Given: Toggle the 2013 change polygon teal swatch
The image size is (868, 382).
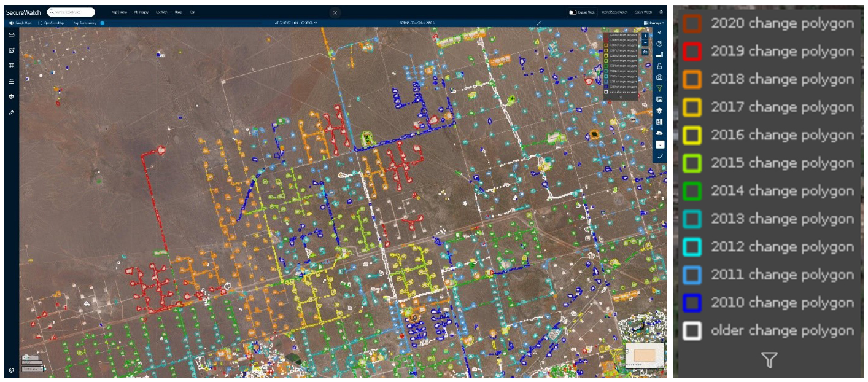Looking at the screenshot, I should (x=692, y=219).
